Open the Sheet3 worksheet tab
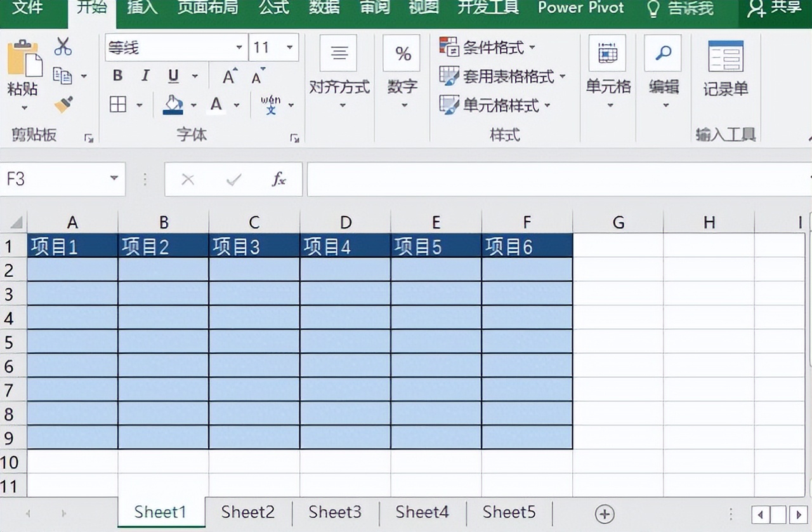Image resolution: width=812 pixels, height=532 pixels. click(x=335, y=512)
